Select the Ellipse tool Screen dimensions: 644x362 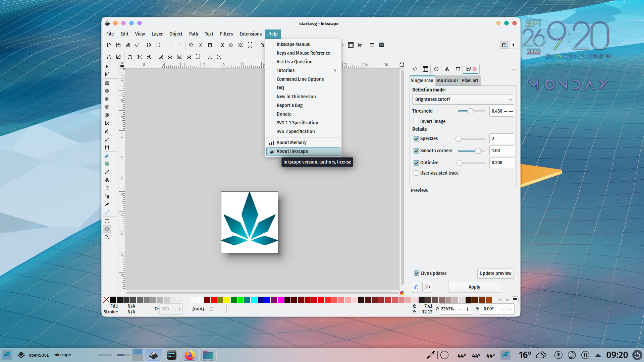pos(107,91)
